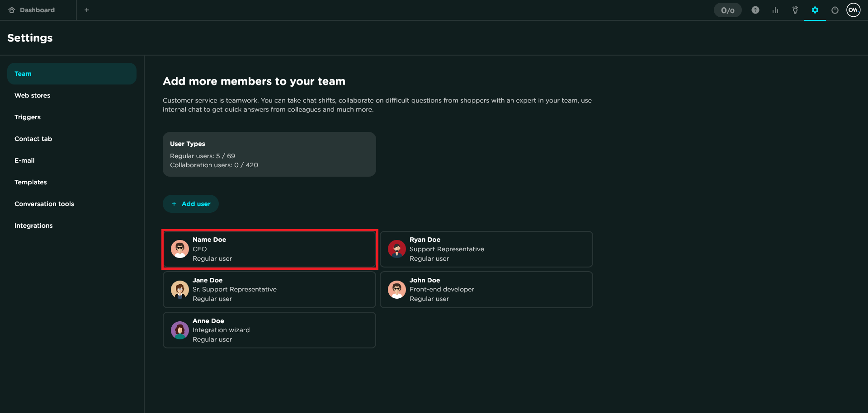Click the help question mark icon
Viewport: 868px width, 413px height.
(x=755, y=10)
